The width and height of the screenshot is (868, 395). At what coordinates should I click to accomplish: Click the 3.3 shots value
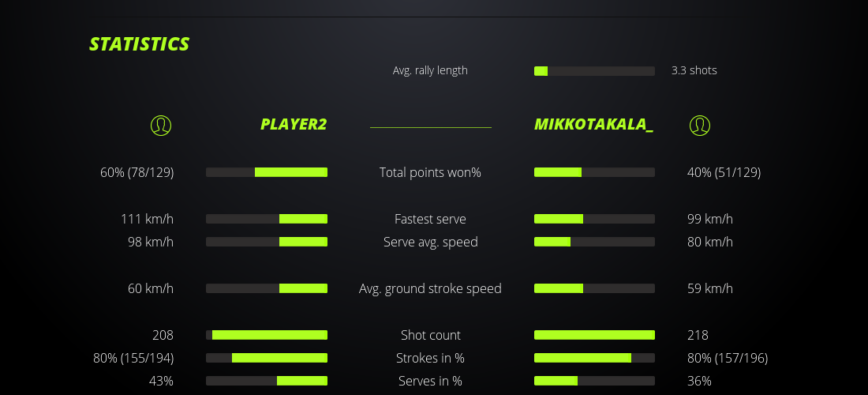(x=694, y=70)
